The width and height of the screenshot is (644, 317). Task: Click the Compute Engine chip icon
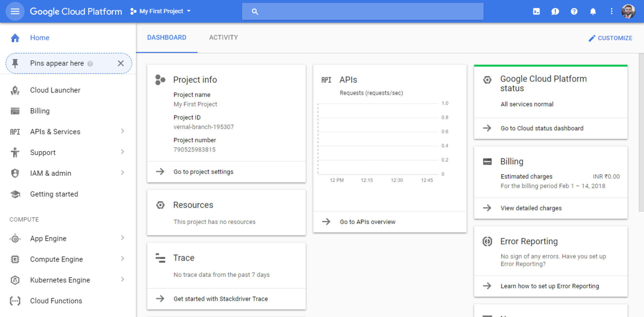pos(15,259)
